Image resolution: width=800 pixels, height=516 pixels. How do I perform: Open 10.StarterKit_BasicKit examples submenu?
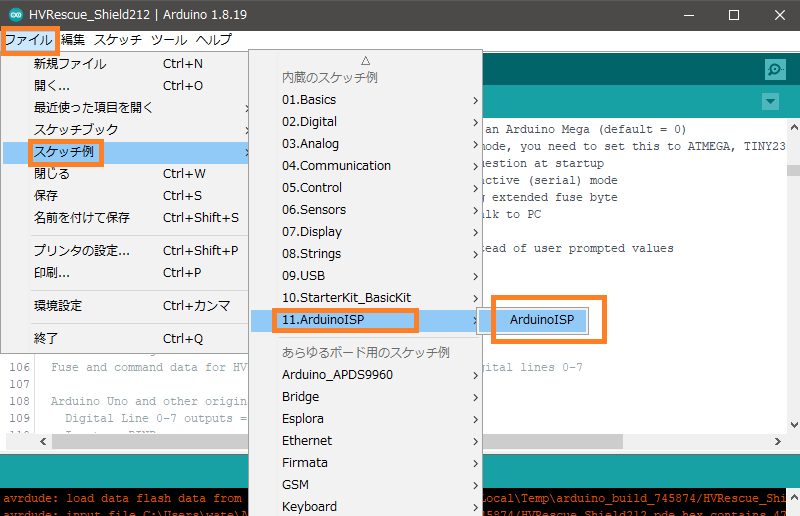pos(366,298)
